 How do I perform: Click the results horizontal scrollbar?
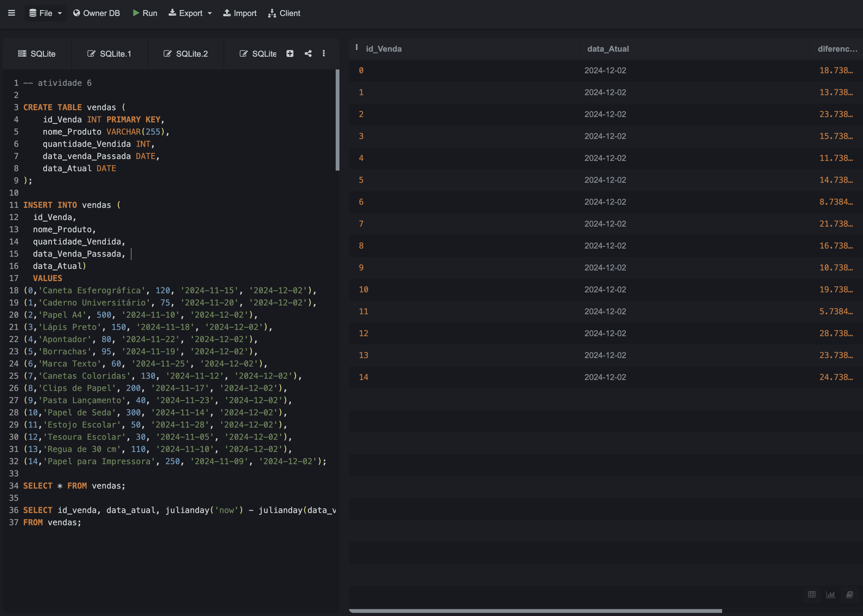point(535,611)
